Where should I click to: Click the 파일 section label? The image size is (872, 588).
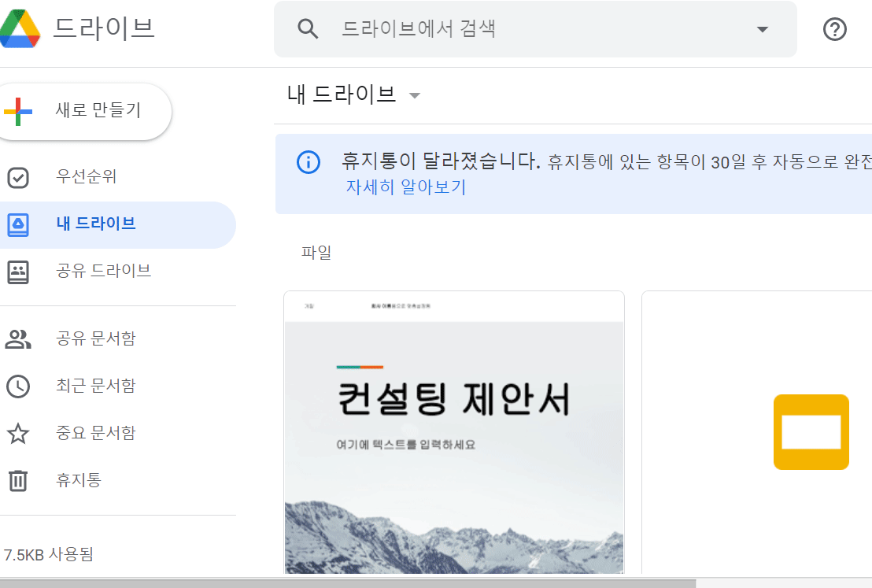[316, 253]
